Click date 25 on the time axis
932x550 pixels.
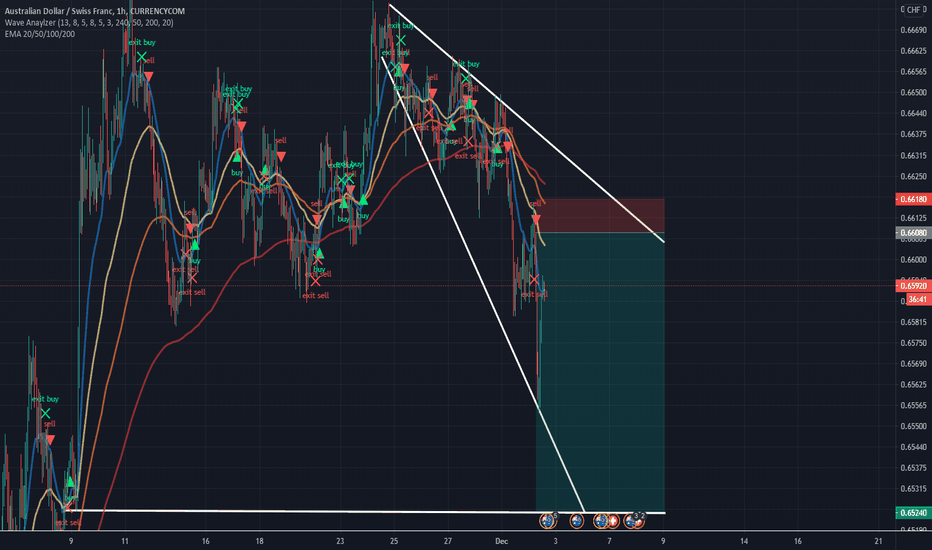tap(394, 541)
